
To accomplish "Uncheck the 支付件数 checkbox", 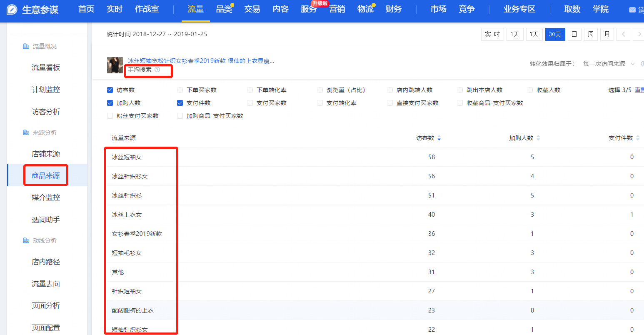I will (180, 103).
